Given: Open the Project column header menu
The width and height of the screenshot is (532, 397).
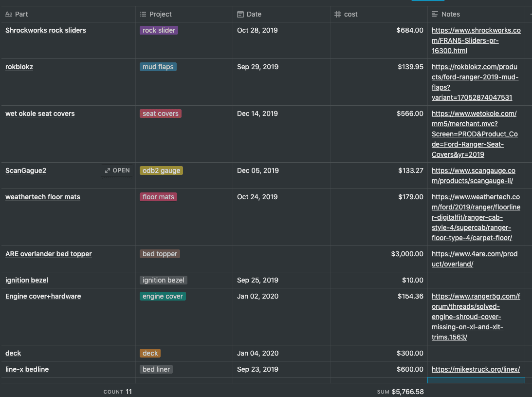Looking at the screenshot, I should point(184,14).
